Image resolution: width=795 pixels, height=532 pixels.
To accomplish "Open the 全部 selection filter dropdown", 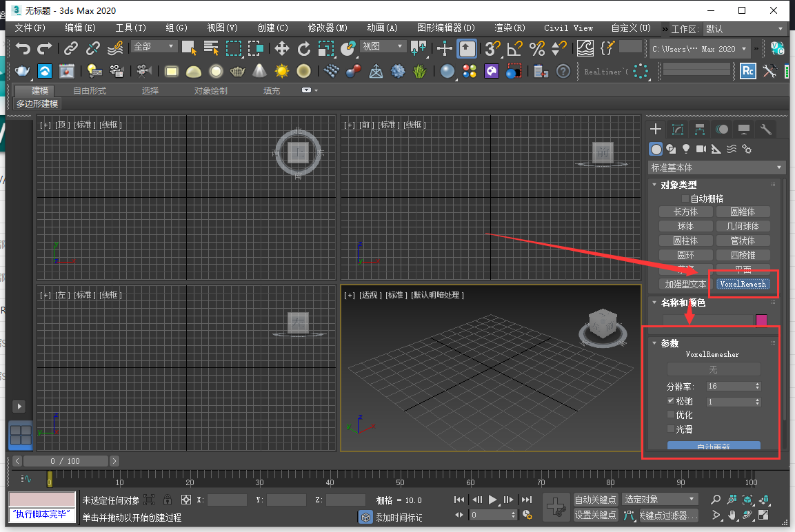I will click(x=154, y=47).
